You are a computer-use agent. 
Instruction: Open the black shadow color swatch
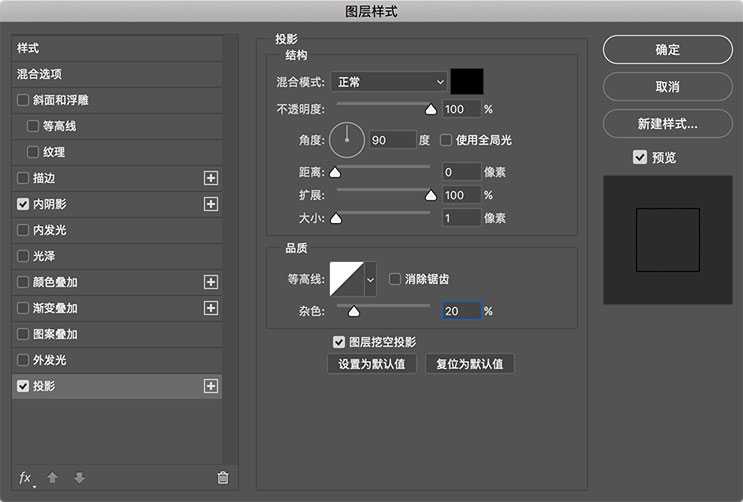pyautogui.click(x=467, y=82)
